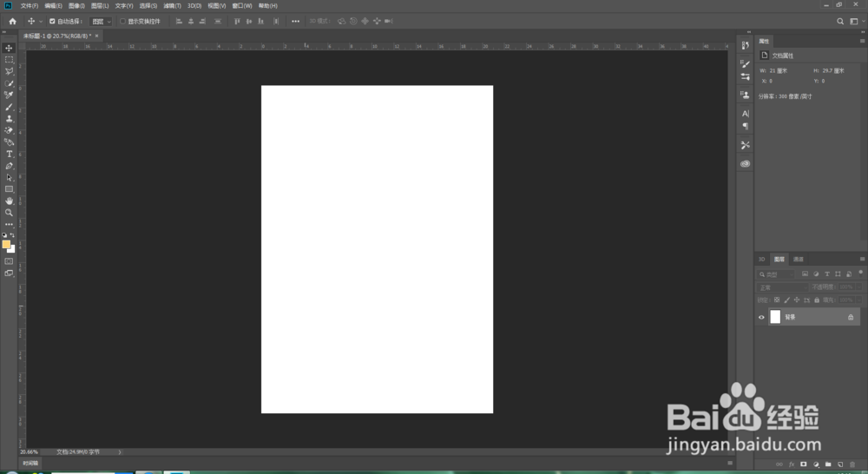The height and width of the screenshot is (474, 868).
Task: Open the workspace switcher dropdown
Action: [857, 22]
